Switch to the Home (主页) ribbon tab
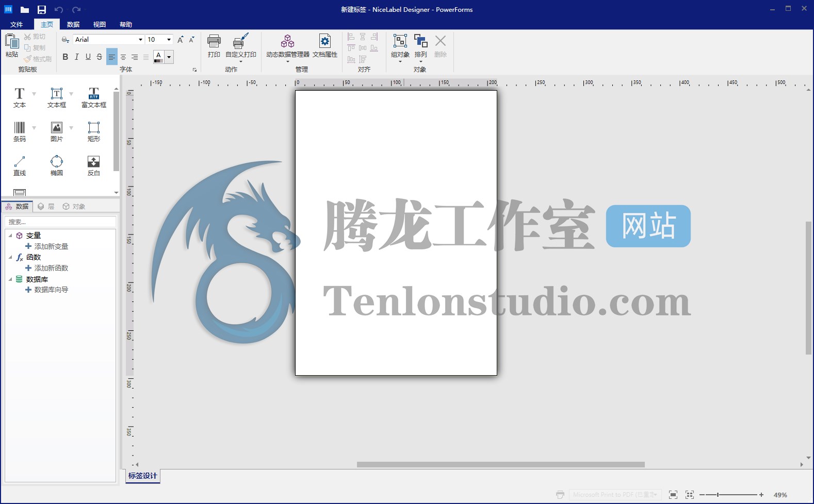This screenshot has height=504, width=814. point(47,24)
